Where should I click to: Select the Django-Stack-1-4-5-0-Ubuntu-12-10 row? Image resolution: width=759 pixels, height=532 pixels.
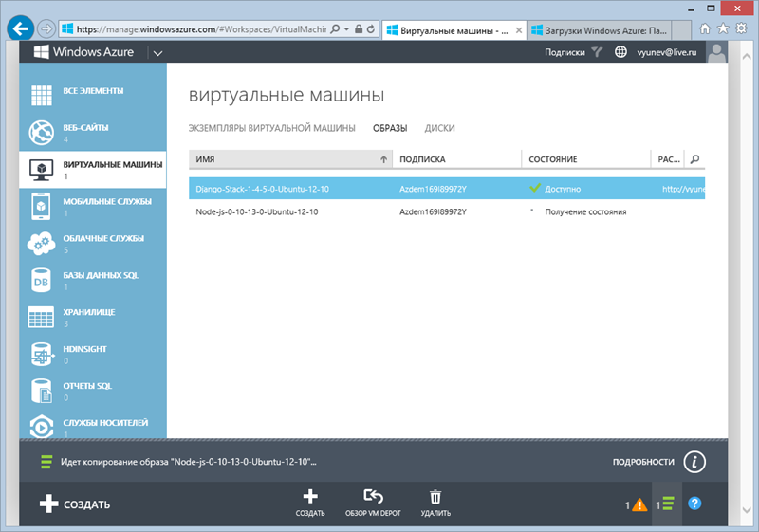[446, 189]
